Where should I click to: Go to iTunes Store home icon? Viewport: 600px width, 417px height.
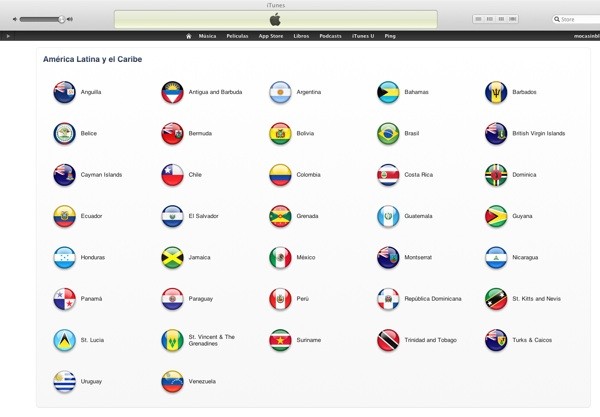189,36
